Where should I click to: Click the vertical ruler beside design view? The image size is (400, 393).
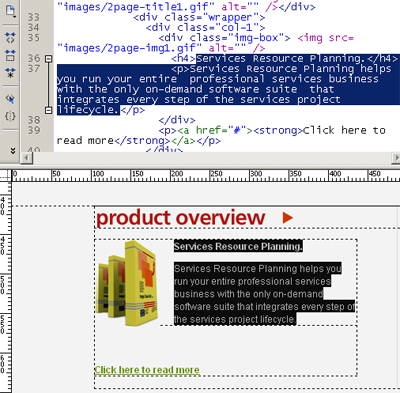point(5,287)
